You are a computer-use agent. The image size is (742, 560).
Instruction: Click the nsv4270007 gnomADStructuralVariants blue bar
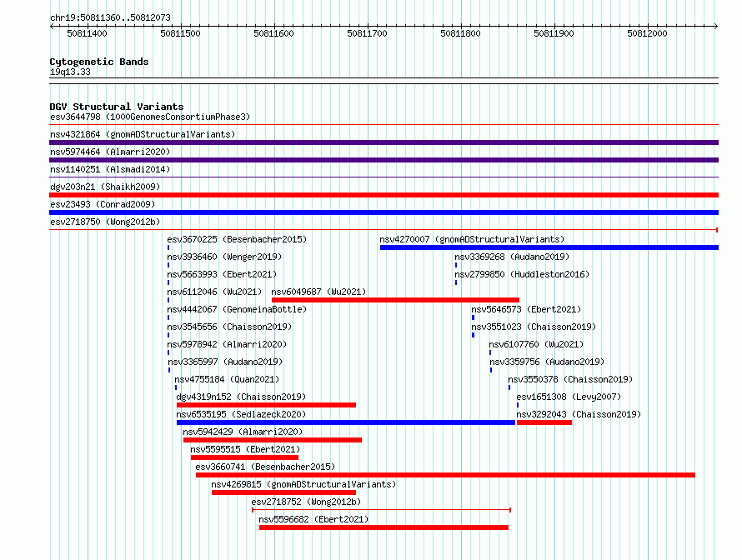549,247
